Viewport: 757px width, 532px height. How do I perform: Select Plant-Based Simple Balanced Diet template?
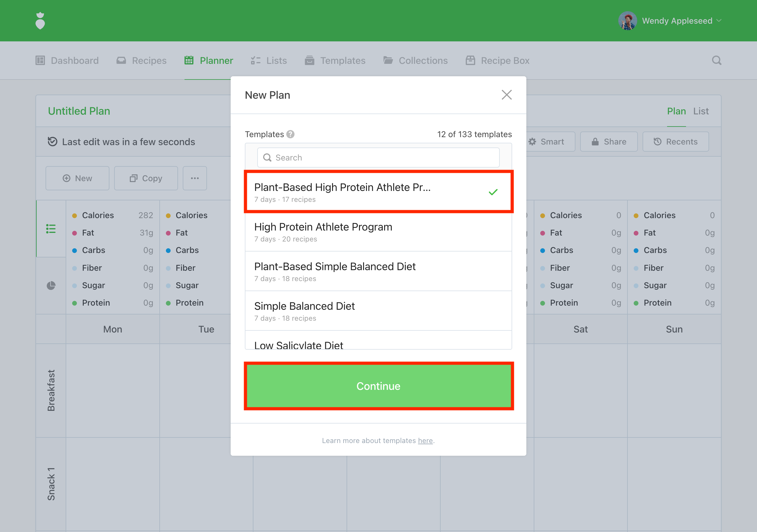[378, 272]
